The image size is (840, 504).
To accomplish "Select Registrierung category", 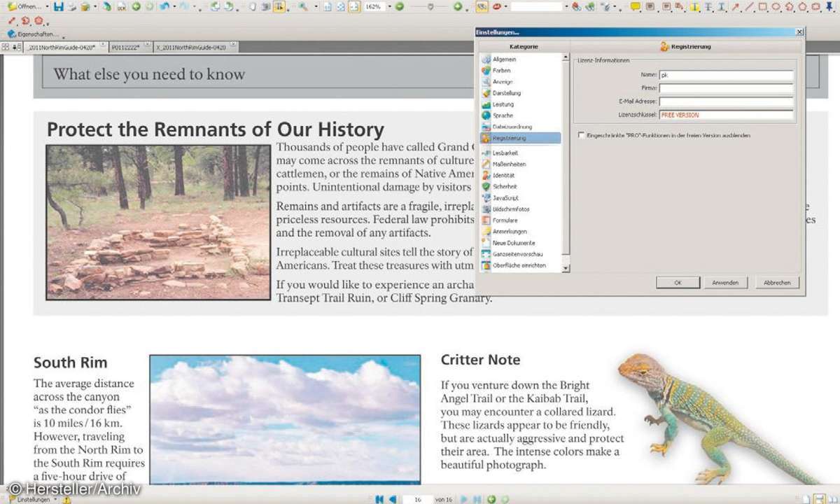I will [521, 139].
